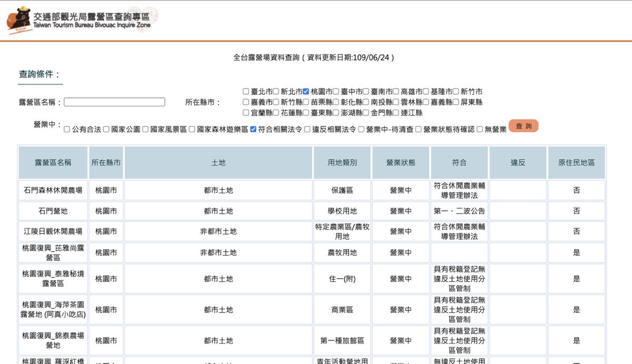Select the 高雄市 checkbox
The width and height of the screenshot is (632, 364).
396,92
